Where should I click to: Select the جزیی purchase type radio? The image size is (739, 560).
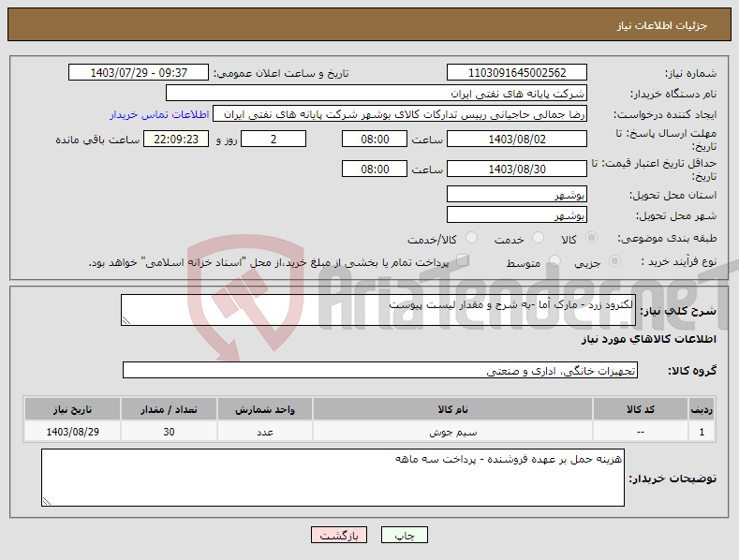pos(614,261)
